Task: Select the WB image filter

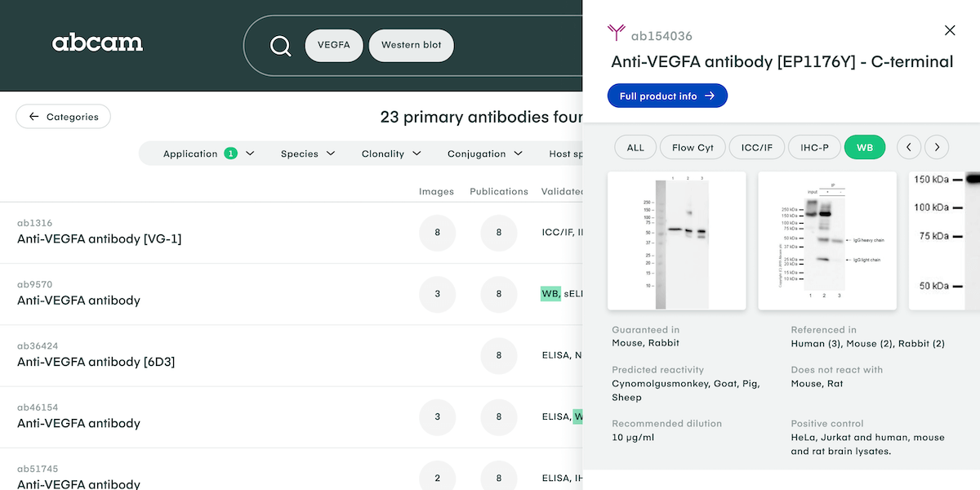Action: pos(864,147)
